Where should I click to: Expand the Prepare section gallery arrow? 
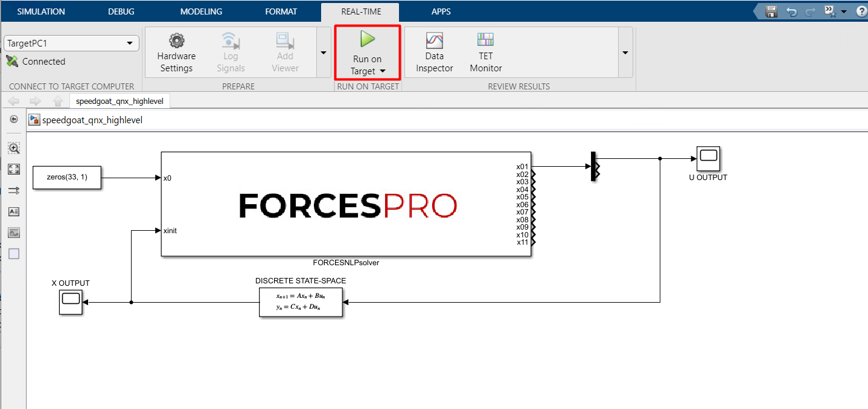(323, 53)
